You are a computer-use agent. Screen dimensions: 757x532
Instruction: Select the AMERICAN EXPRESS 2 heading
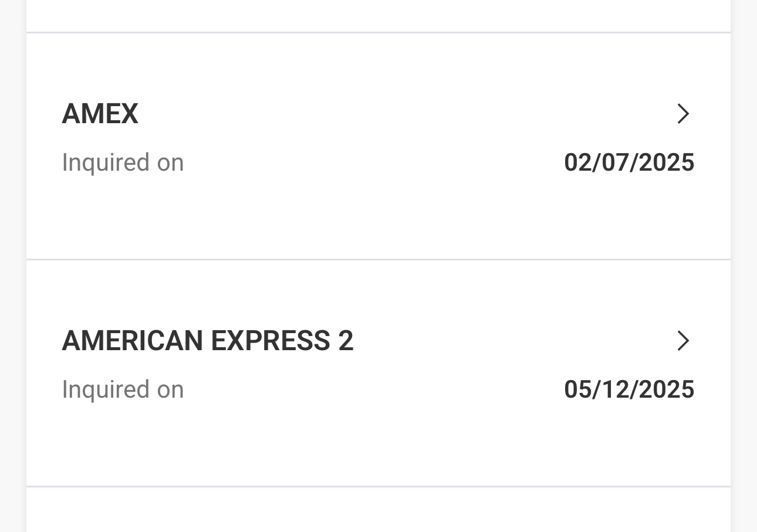tap(207, 341)
